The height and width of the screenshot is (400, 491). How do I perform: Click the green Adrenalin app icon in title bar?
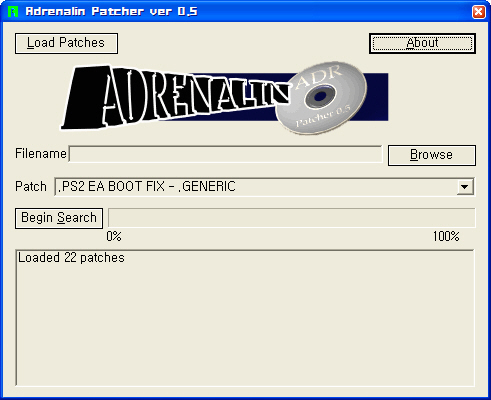[13, 11]
